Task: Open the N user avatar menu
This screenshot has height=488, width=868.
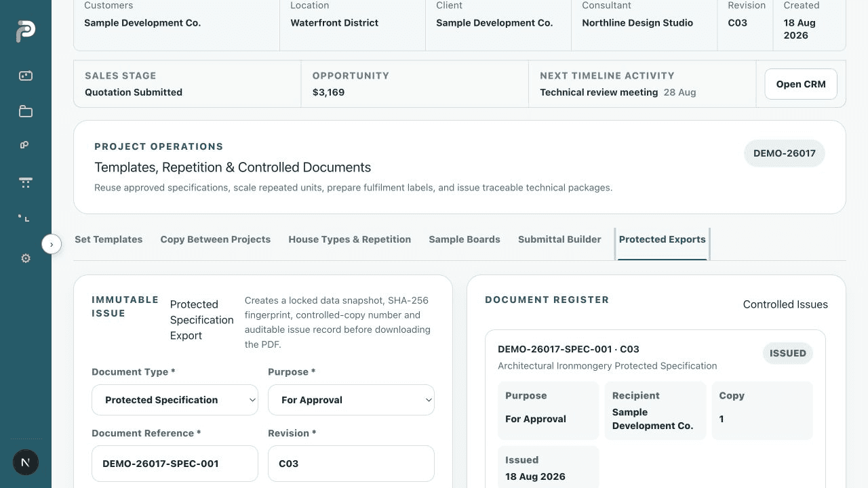Action: (26, 462)
